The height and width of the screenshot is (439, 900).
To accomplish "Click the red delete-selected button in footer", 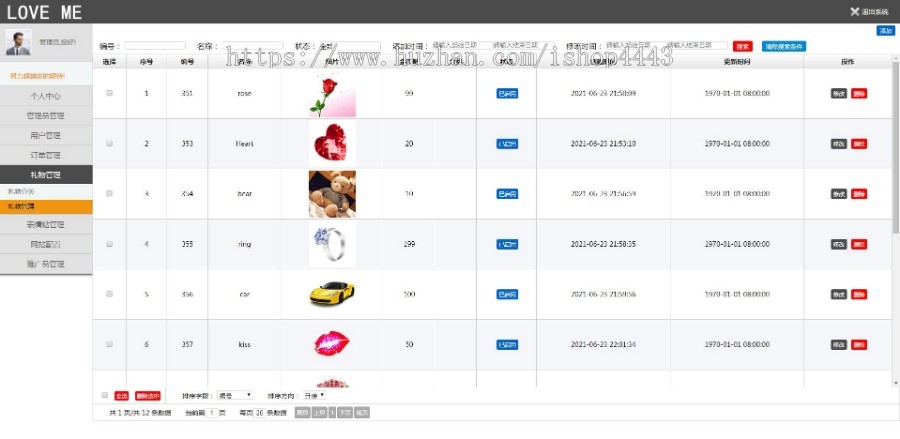I will point(148,396).
